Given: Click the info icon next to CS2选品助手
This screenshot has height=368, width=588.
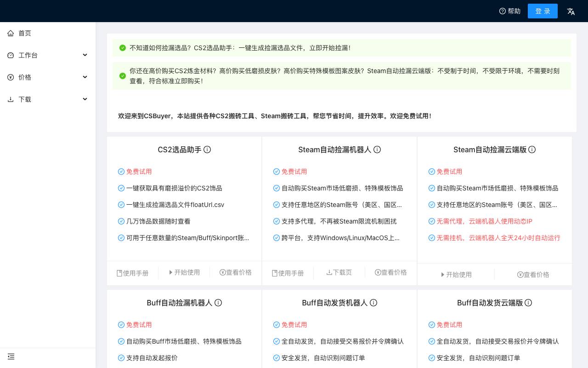Looking at the screenshot, I should (x=207, y=149).
